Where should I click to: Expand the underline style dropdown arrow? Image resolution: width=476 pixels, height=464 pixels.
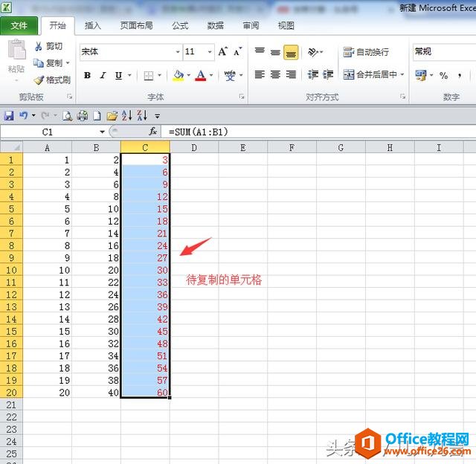click(x=129, y=75)
